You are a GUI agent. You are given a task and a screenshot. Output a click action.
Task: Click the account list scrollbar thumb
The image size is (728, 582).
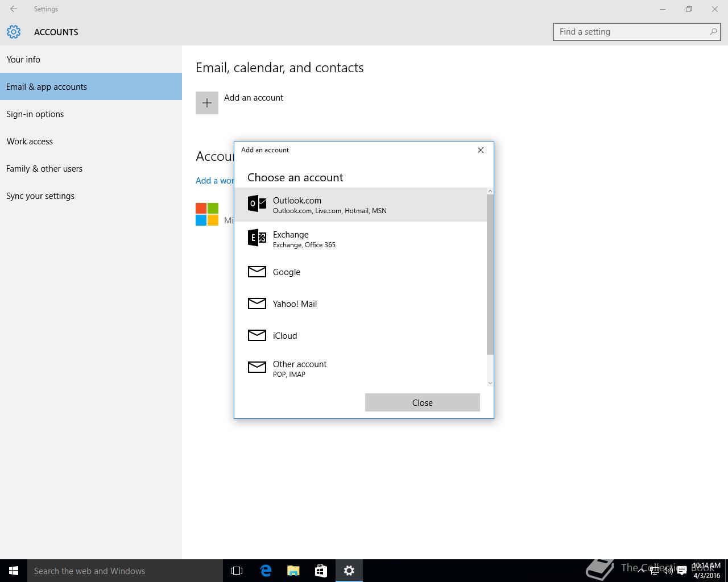[x=490, y=274]
